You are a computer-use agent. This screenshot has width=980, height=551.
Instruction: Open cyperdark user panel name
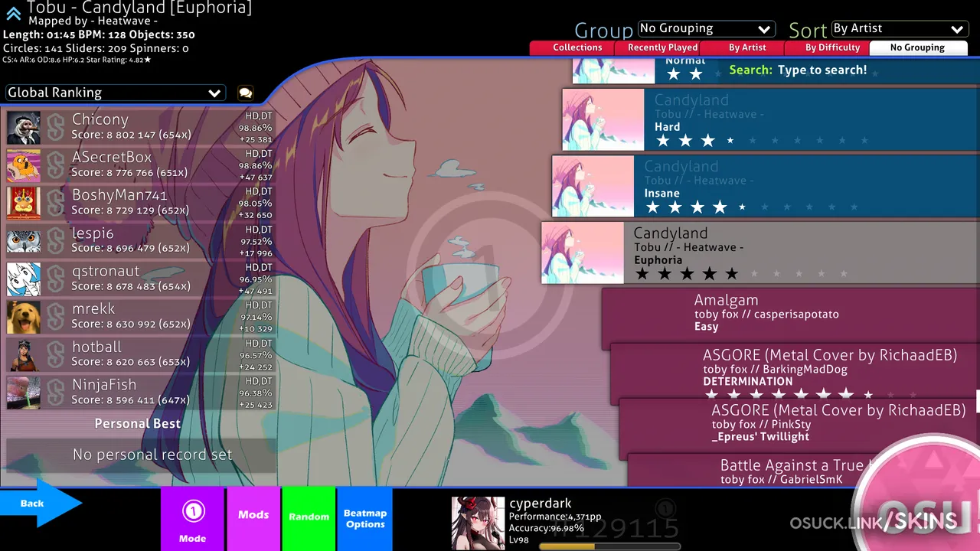tap(541, 504)
